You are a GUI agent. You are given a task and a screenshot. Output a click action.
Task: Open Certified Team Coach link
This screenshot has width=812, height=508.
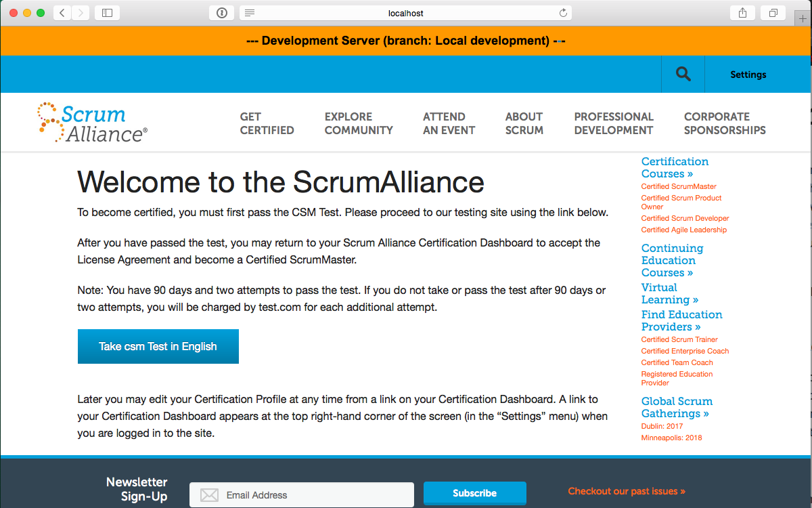(x=677, y=362)
